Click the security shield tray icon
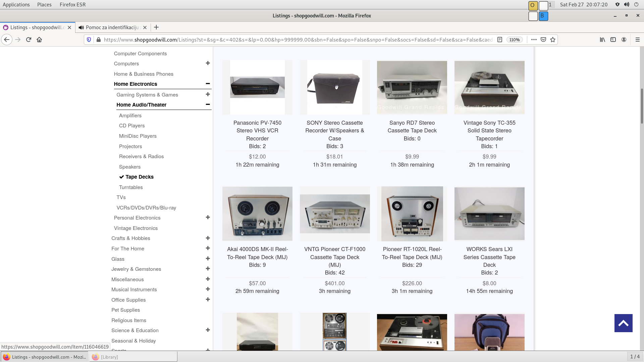The width and height of the screenshot is (644, 362). tap(617, 5)
